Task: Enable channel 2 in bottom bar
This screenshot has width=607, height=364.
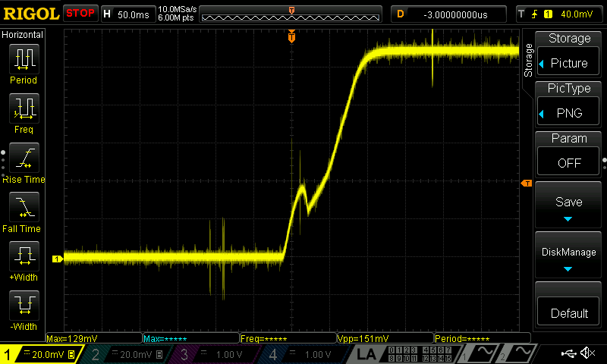Action: pos(127,354)
